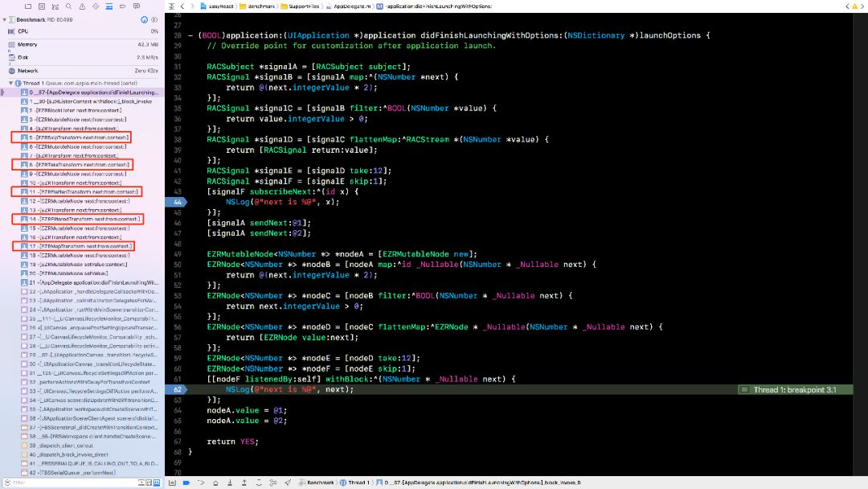Toggle the breakpoint on line 44
868x489 pixels.
pyautogui.click(x=177, y=202)
